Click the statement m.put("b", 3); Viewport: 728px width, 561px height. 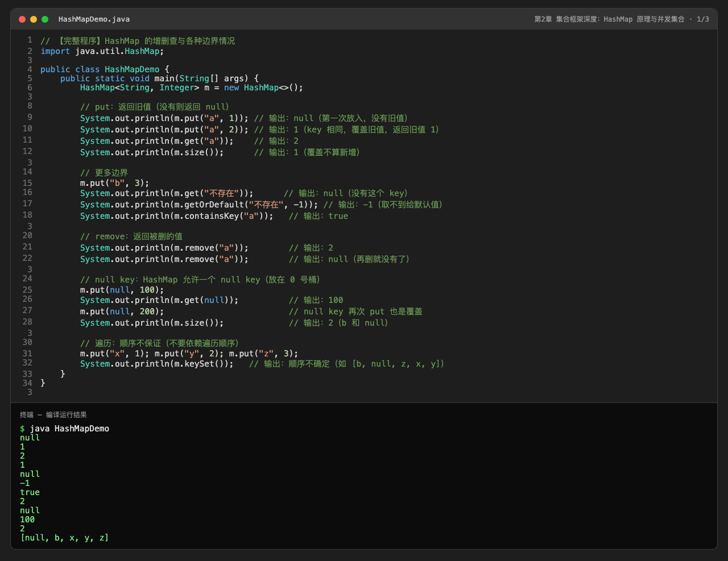[x=114, y=183]
